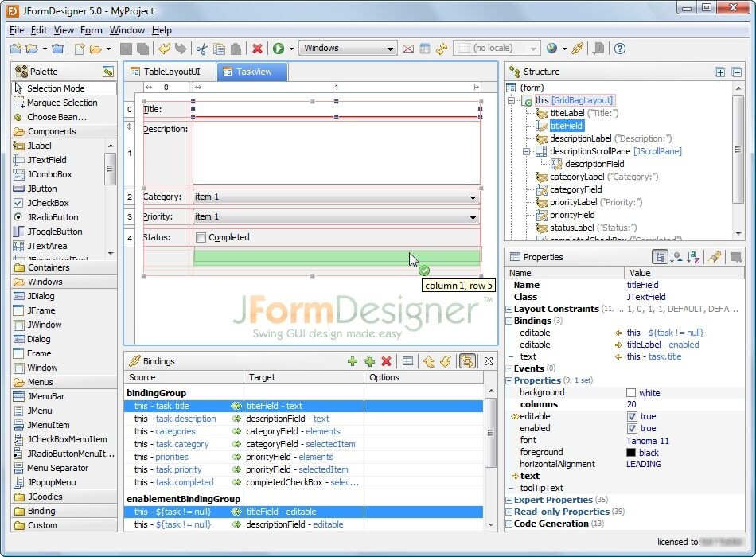Open the palette filter icon in Palette header
756x557 pixels.
(110, 71)
